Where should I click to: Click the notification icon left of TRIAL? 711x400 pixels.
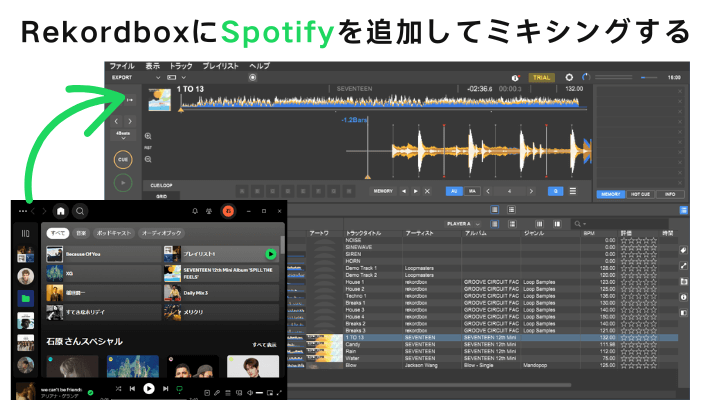coord(515,78)
